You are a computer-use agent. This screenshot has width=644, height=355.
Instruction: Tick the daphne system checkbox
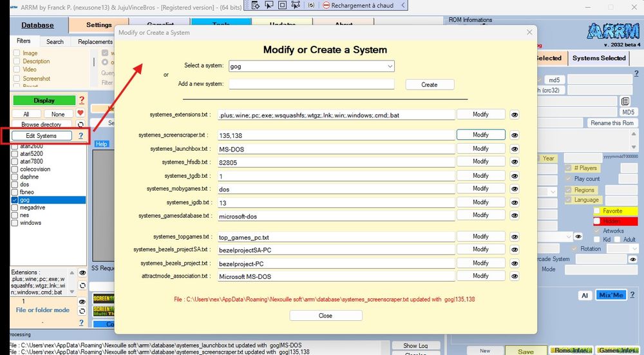point(14,177)
